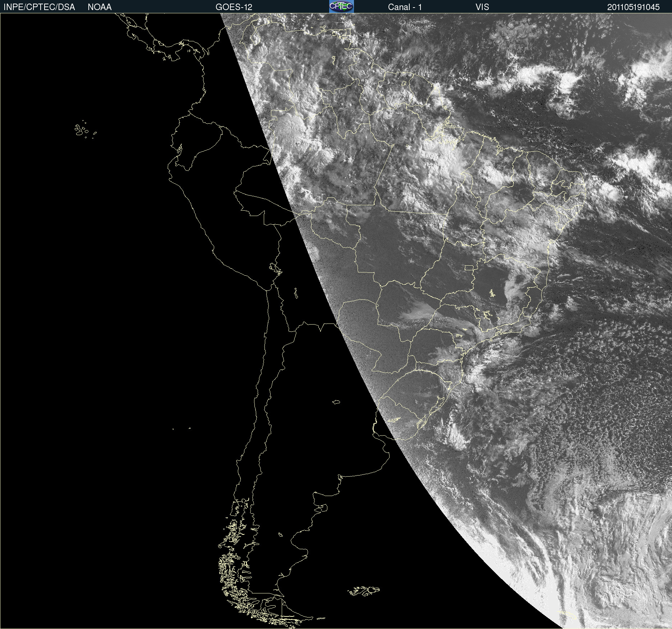
Task: Select the GOES-12 satellite label
Action: 234,7
